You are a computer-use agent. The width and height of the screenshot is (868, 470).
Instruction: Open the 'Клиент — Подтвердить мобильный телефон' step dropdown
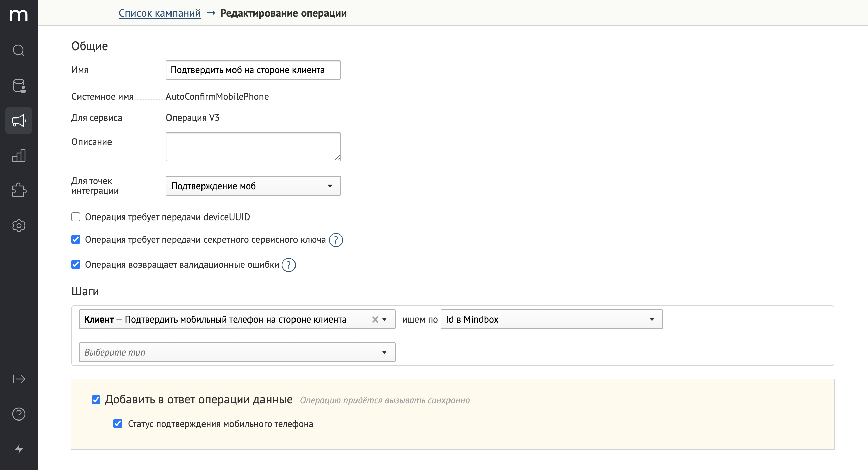point(237,319)
